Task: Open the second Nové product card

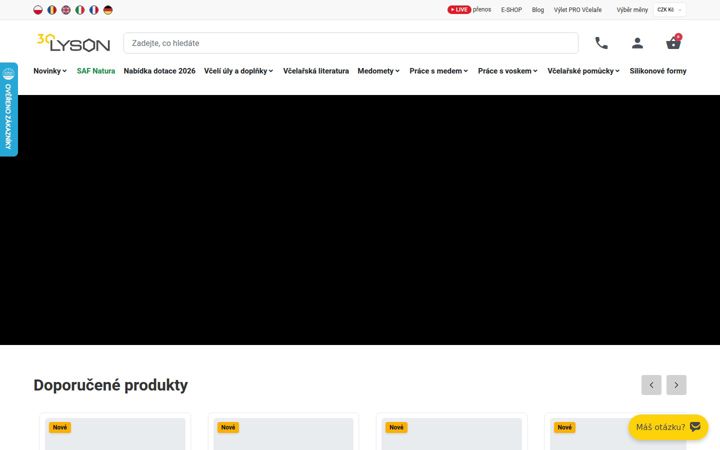Action: [283, 432]
